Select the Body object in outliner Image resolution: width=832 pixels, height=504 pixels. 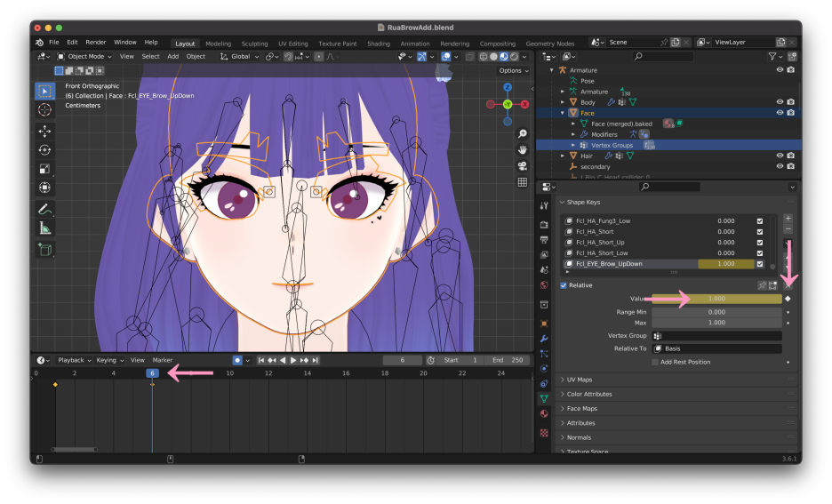click(x=588, y=102)
